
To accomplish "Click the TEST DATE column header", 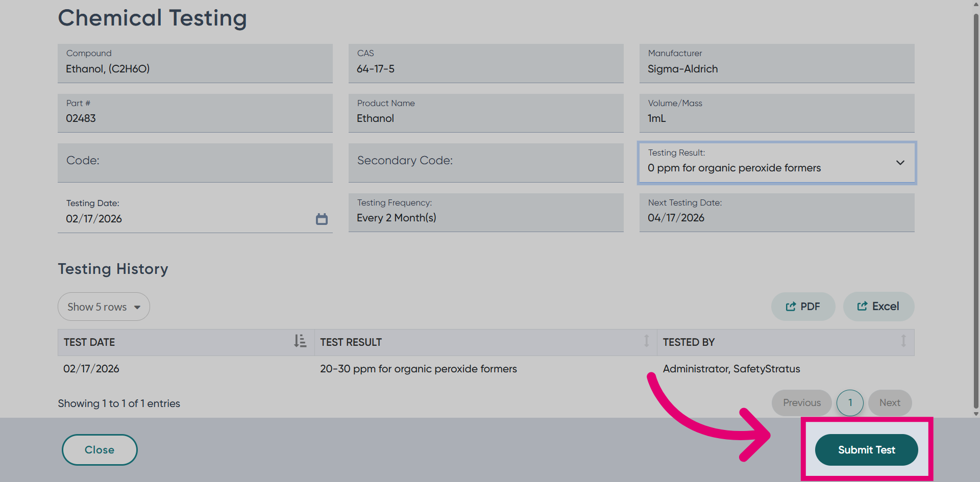I will 186,342.
